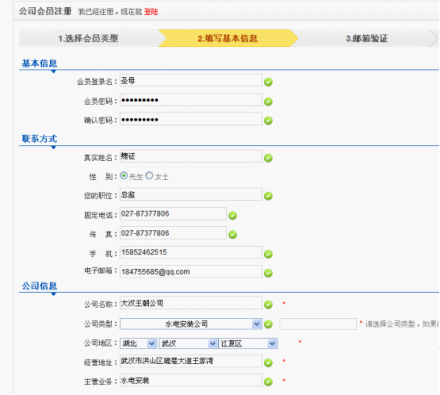This screenshot has height=395, width=440.
Task: Select the 先生 radio button
Action: (x=124, y=176)
